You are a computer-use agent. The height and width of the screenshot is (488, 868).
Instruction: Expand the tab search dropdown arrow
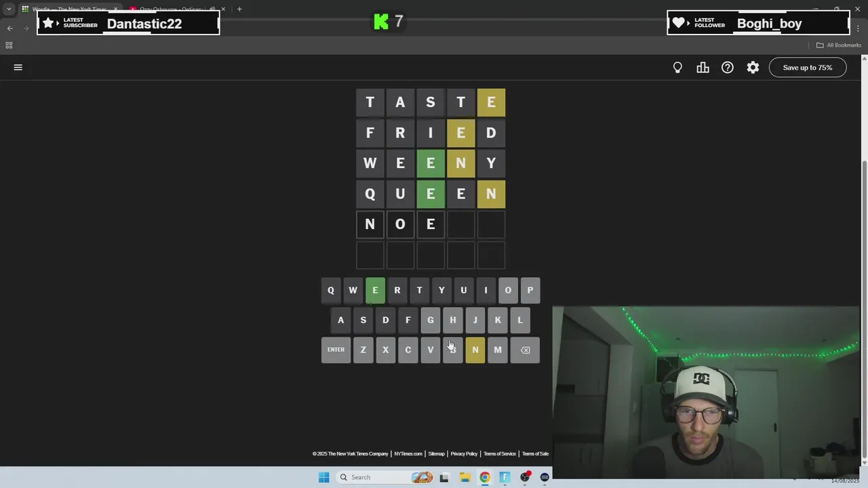[8, 9]
